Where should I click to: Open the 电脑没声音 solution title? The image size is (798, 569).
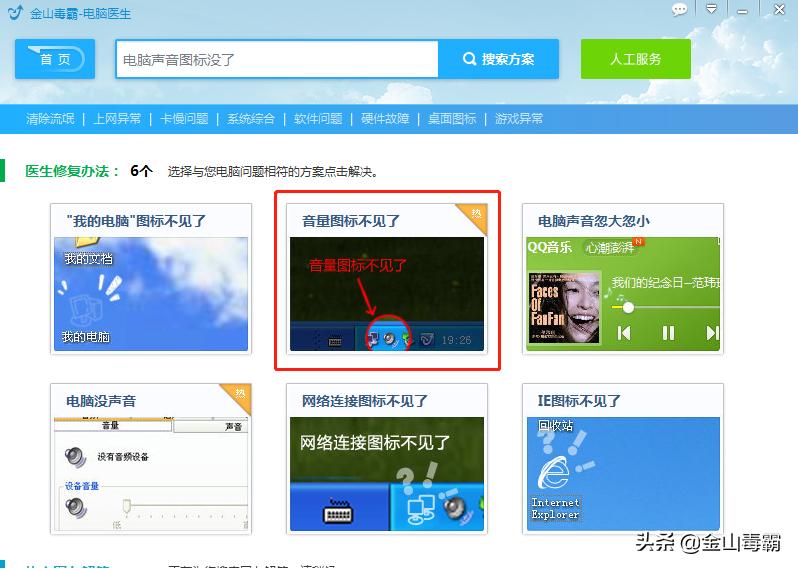(101, 401)
